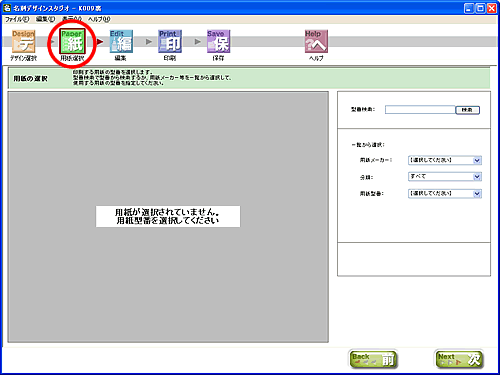Screen dimensions: 500x375
Task: Click the model number search field
Action: point(420,110)
